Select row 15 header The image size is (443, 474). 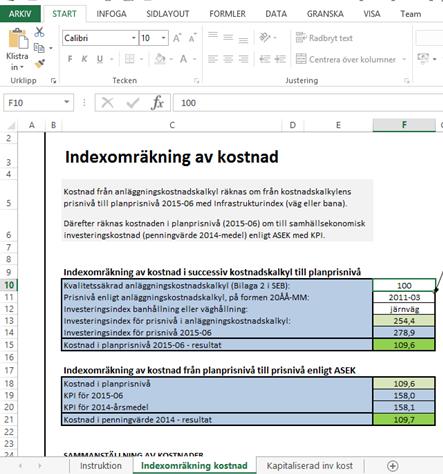point(9,345)
